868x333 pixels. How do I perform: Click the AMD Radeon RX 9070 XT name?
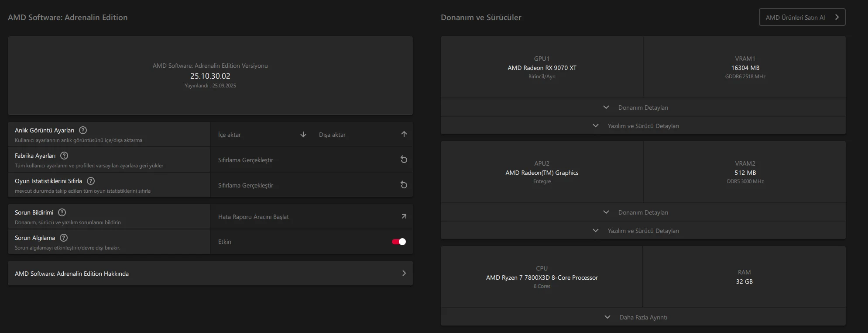click(x=542, y=68)
